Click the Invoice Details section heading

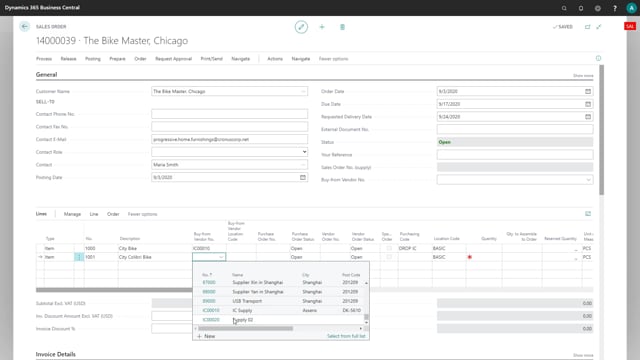click(x=56, y=354)
